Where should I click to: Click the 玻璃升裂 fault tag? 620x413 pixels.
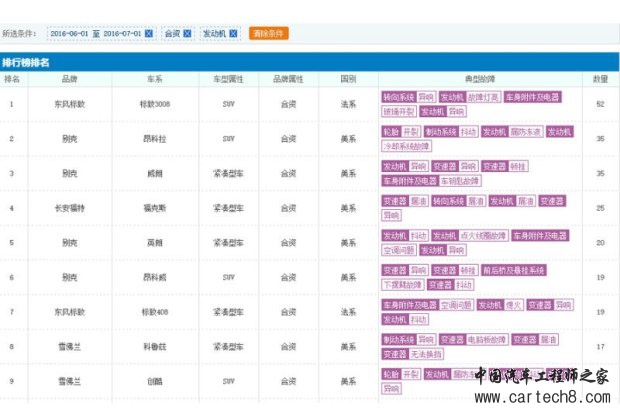(x=398, y=111)
